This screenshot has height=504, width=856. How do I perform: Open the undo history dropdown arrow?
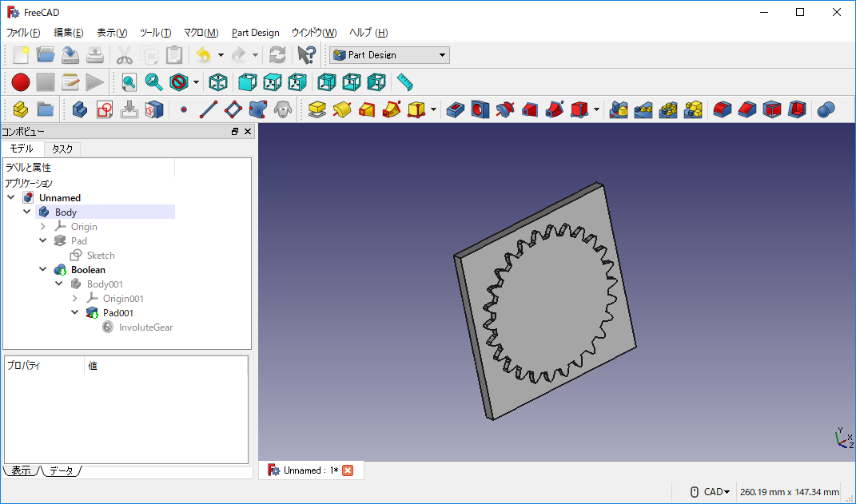(x=221, y=55)
